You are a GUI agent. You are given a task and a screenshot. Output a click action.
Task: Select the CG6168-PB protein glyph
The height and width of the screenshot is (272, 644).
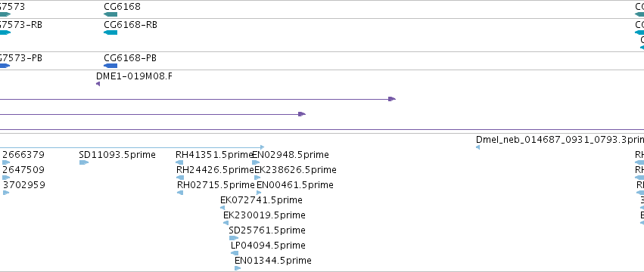(110, 66)
